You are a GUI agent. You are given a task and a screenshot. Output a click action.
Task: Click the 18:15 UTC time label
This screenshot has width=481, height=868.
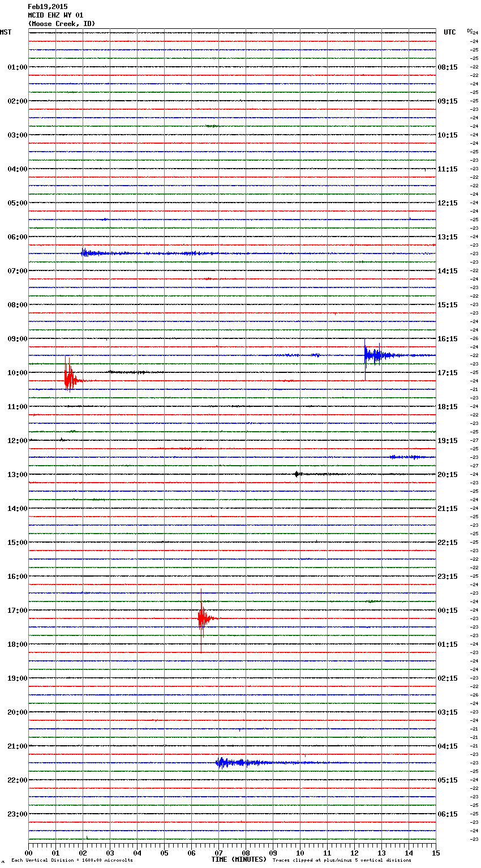(x=448, y=407)
